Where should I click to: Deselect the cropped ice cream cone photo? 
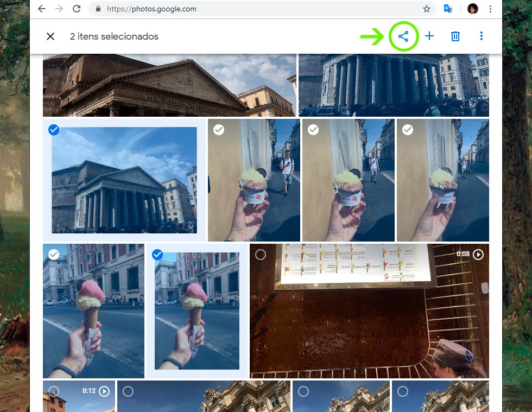tap(157, 255)
